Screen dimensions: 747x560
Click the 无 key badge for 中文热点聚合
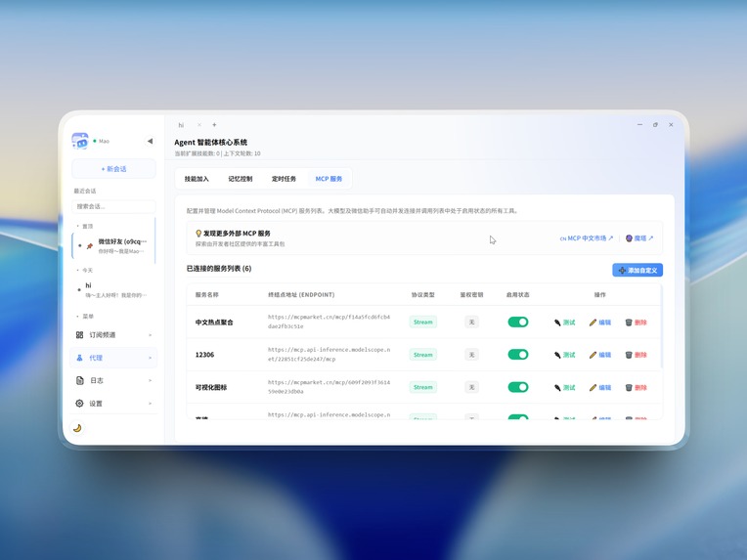click(471, 322)
